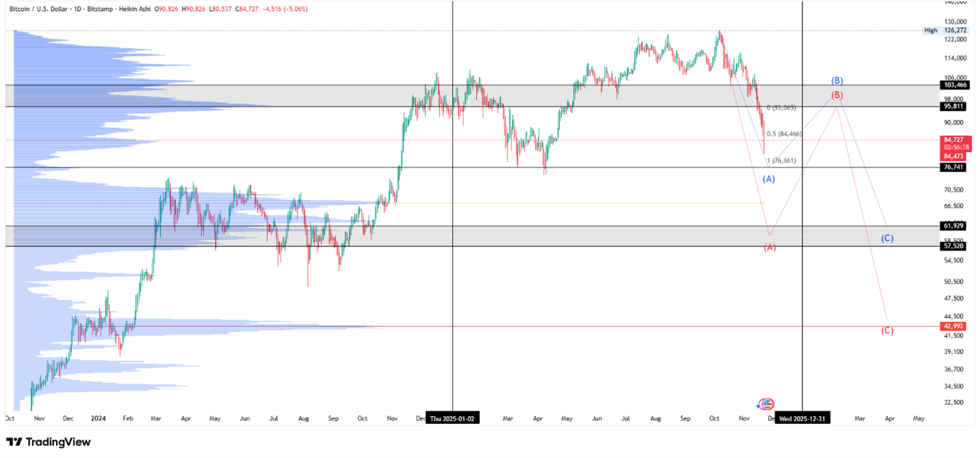Click the 76,741 horizontal line price label
The image size is (980, 458).
[954, 167]
